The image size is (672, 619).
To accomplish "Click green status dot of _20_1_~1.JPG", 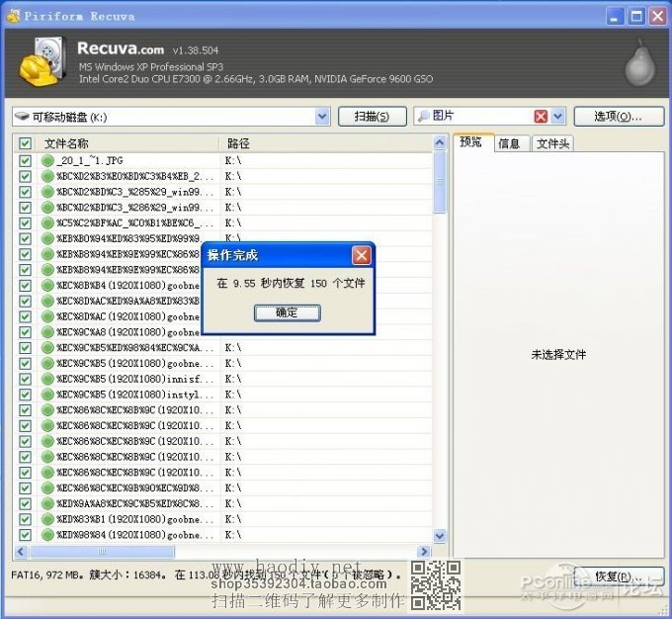I will pyautogui.click(x=47, y=160).
